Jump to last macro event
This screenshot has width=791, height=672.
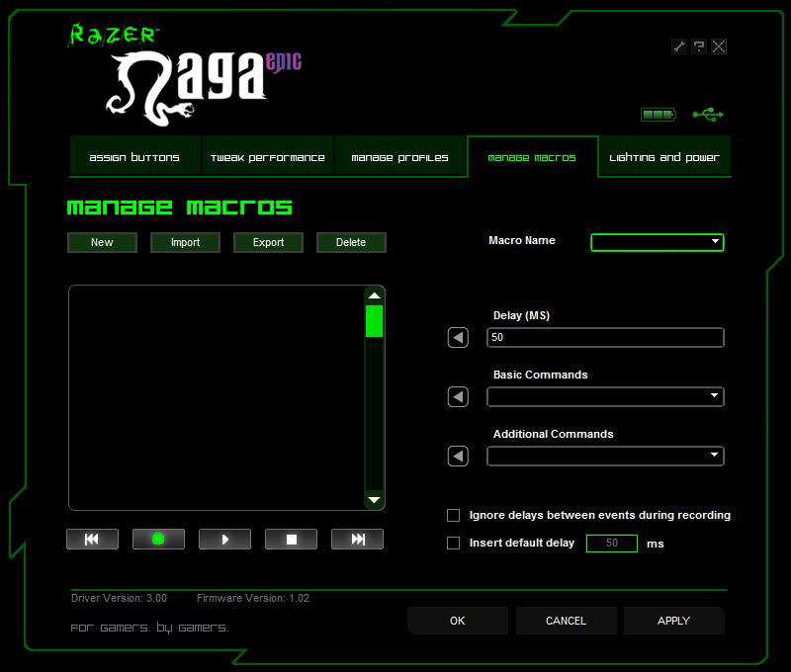coord(357,539)
